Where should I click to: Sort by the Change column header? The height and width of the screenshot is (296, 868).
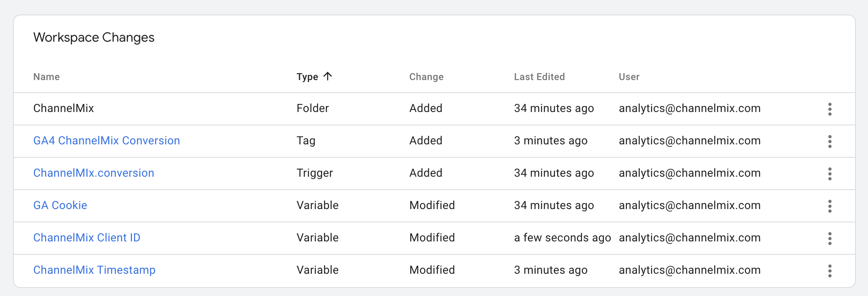point(426,77)
